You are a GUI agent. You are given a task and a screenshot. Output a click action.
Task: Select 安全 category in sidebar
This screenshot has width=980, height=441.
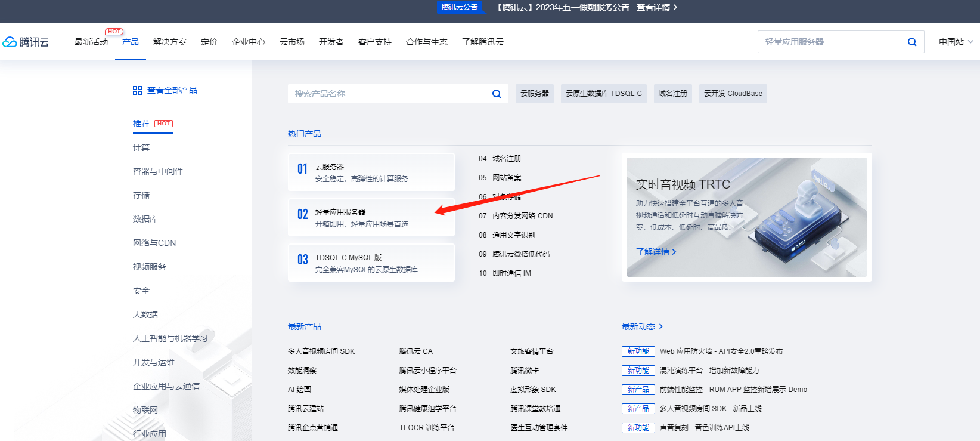pyautogui.click(x=141, y=291)
